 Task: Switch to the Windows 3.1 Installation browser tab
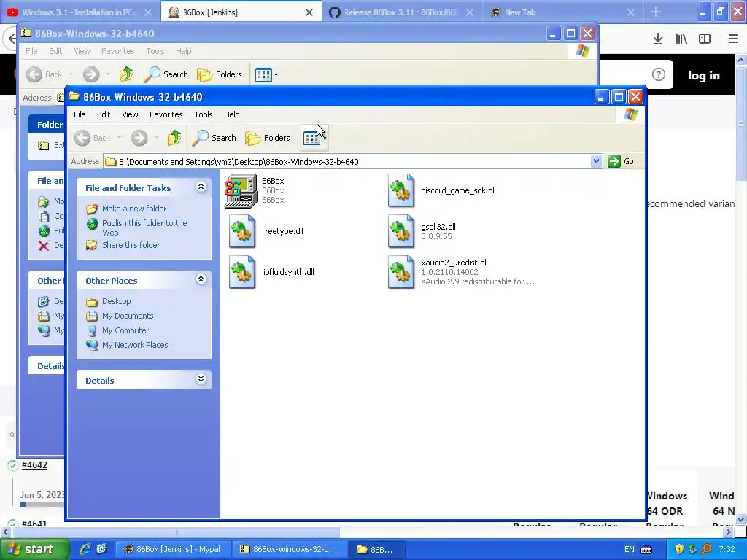[79, 12]
